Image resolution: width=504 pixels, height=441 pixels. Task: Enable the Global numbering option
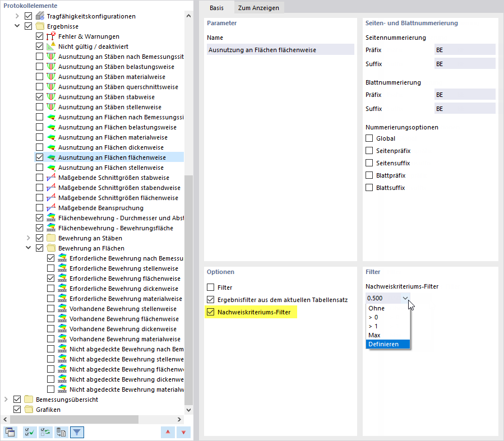tap(369, 138)
